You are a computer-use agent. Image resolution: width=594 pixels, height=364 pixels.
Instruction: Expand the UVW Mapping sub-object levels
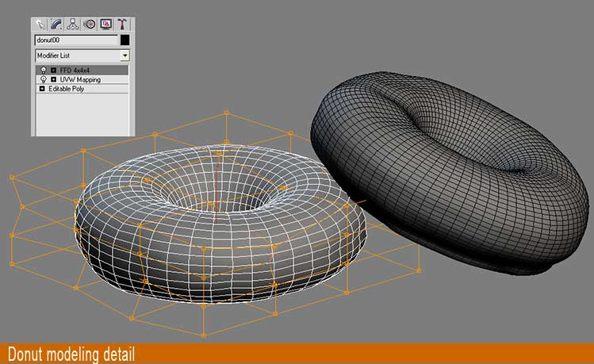tap(53, 79)
